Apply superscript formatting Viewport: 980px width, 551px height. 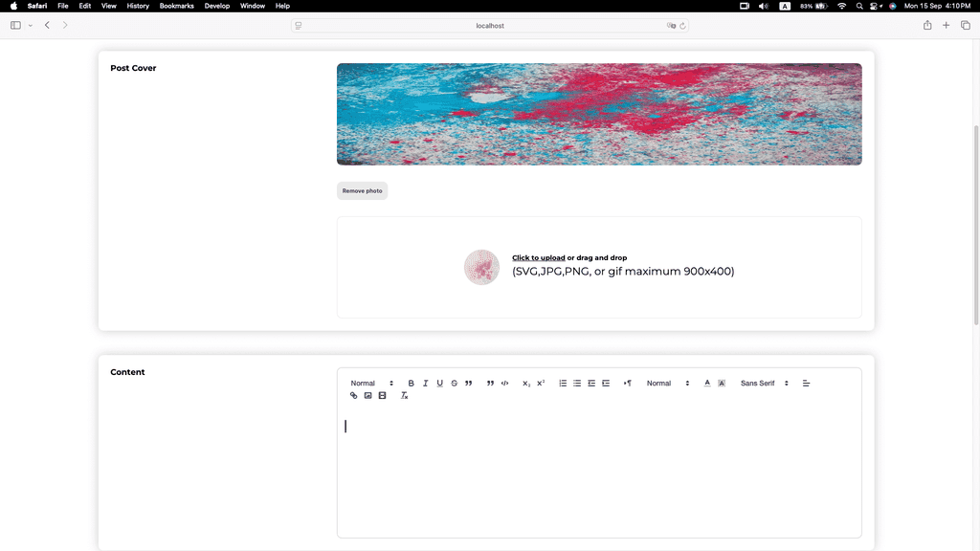click(x=541, y=383)
